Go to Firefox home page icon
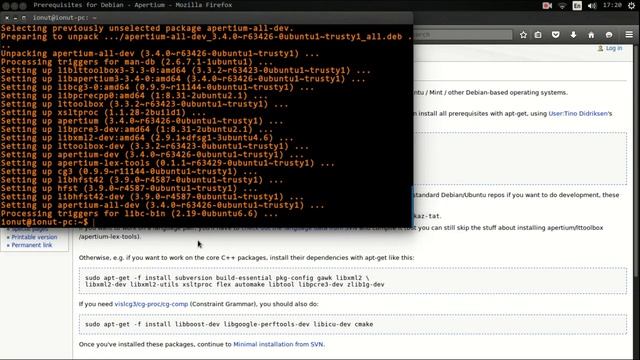 point(591,35)
